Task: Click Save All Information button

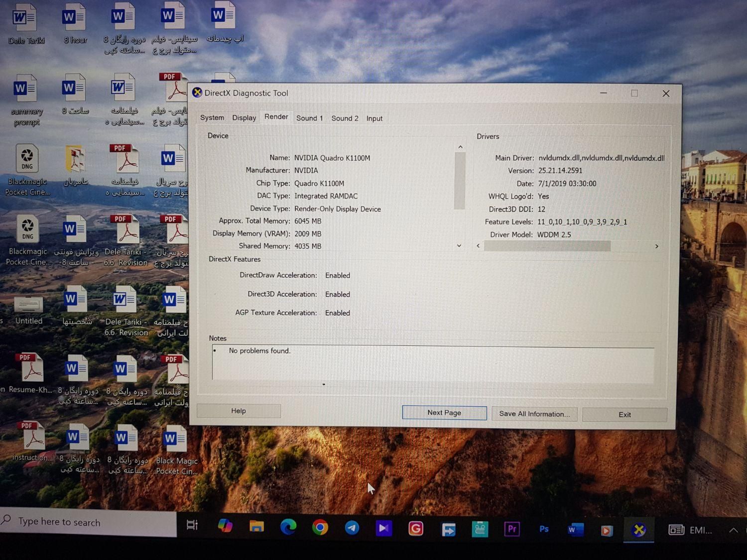Action: coord(534,414)
